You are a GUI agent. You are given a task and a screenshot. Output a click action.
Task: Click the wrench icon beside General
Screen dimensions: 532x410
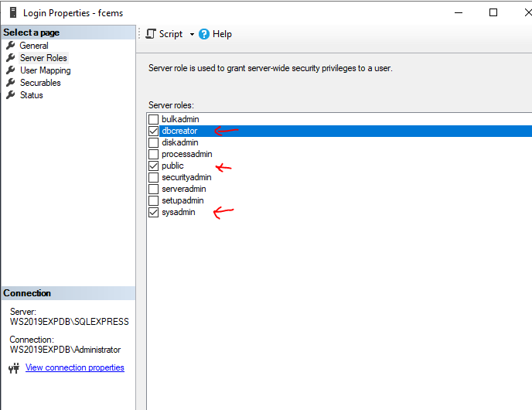coord(11,46)
